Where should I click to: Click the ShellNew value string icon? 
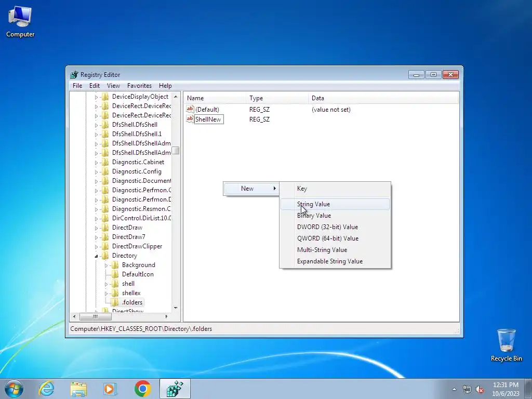tap(190, 119)
